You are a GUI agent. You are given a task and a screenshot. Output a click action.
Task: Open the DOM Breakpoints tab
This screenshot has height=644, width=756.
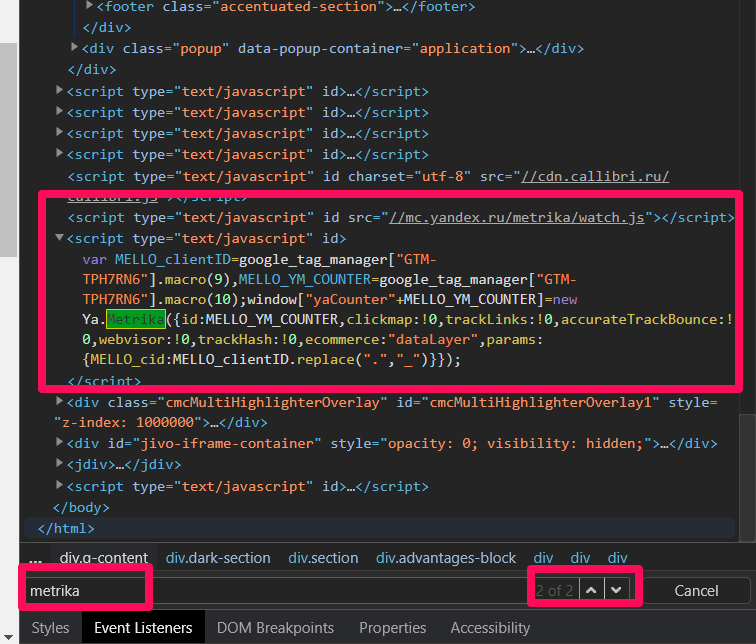point(275,628)
